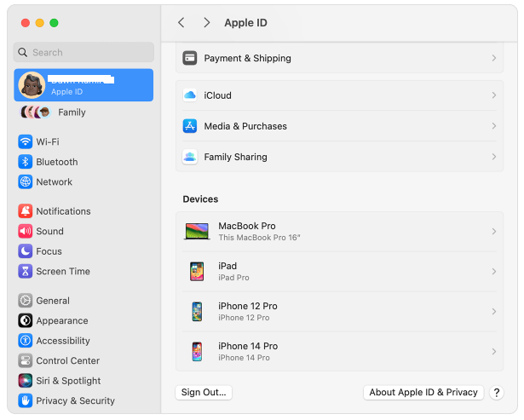Click the 'iPad Pro' subtitle text
Image resolution: width=524 pixels, height=420 pixels.
coord(233,278)
